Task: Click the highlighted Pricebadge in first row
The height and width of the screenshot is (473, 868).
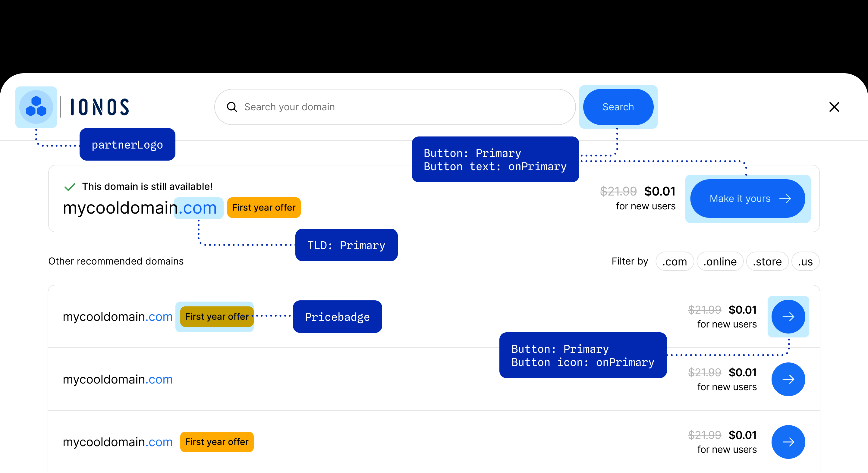Action: click(x=216, y=316)
